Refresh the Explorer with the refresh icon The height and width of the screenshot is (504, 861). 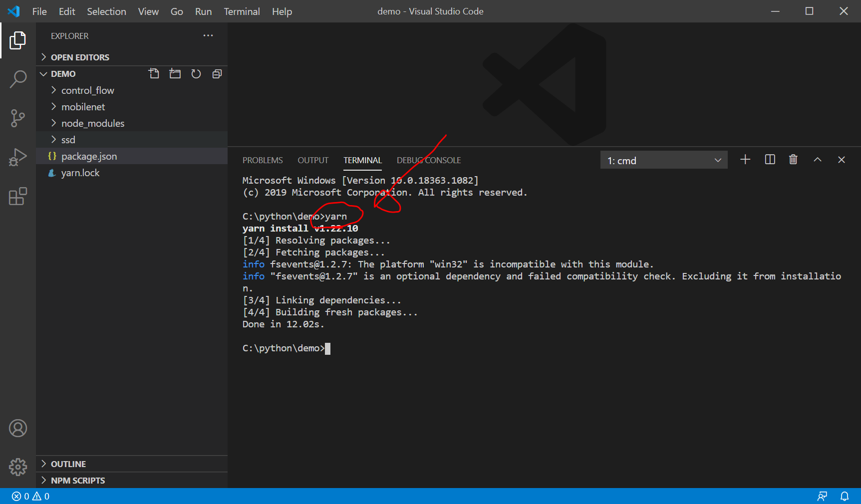tap(196, 74)
